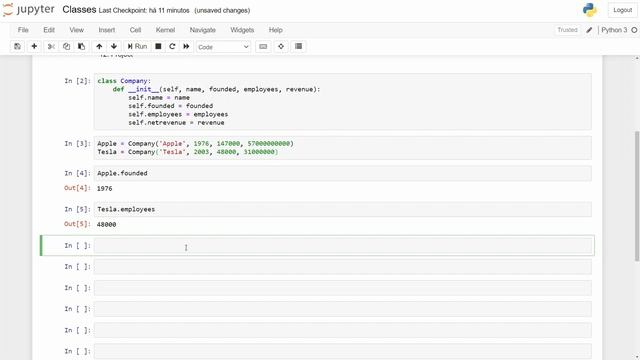Click the Python logo icon
Viewport: 640px width, 360px height.
(589, 10)
